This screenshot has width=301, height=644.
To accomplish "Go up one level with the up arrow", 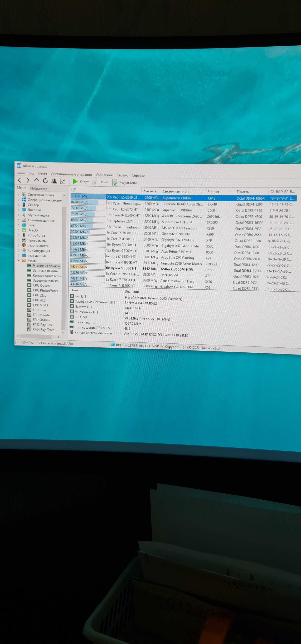I will click(x=37, y=180).
